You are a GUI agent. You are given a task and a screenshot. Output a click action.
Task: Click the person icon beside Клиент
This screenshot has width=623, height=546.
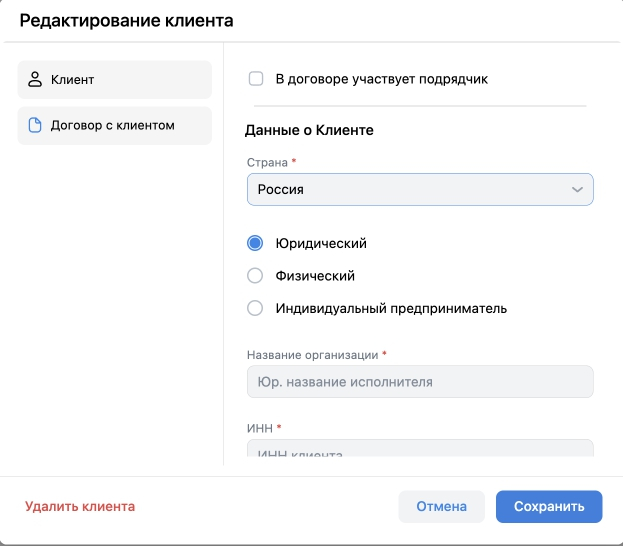click(x=35, y=79)
